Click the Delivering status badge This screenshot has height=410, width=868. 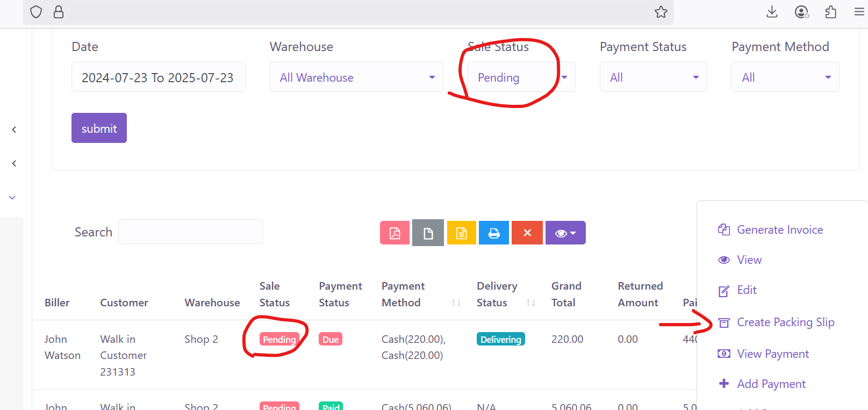500,340
